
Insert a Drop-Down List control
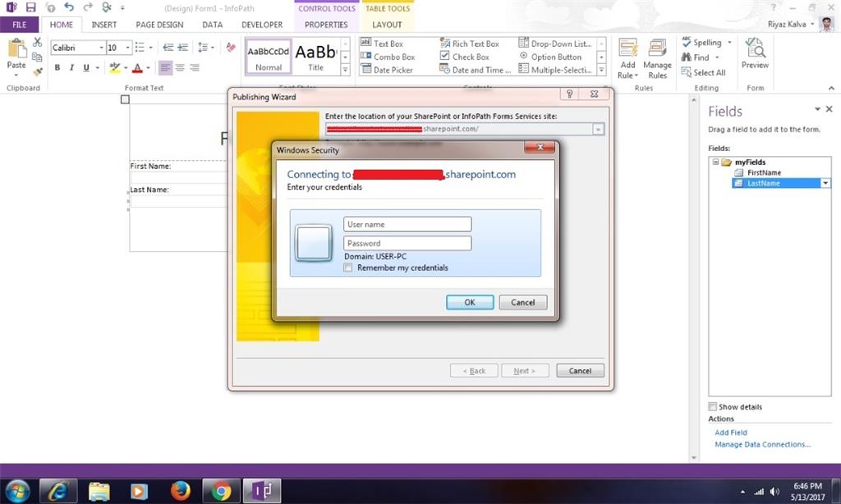tap(554, 44)
